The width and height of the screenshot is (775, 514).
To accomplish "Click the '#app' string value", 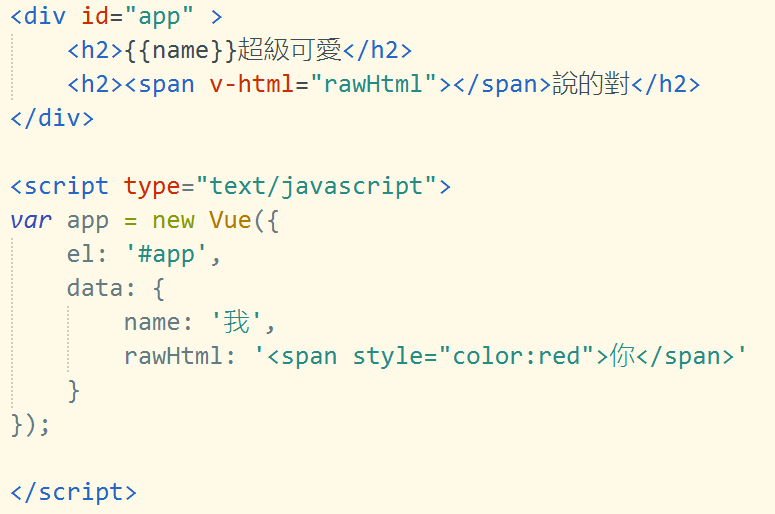I will [167, 256].
